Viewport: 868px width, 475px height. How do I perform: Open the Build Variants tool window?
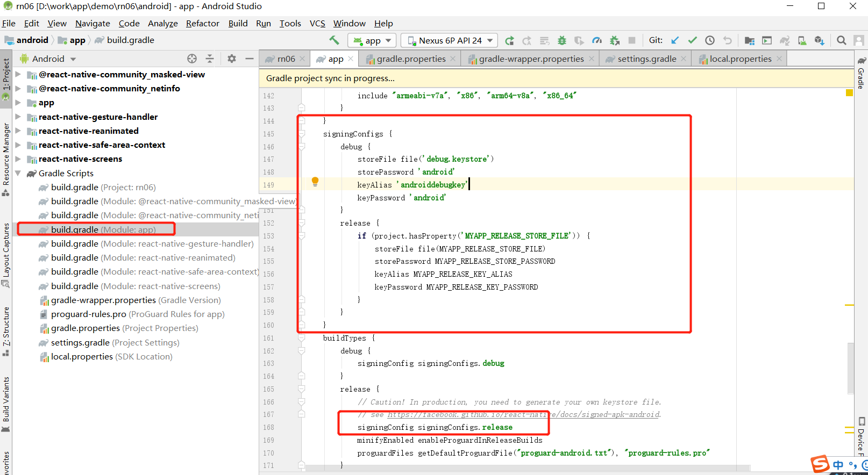[6, 404]
